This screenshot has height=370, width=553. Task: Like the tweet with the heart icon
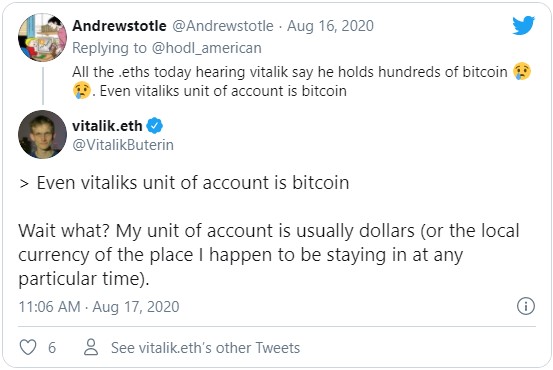28,347
